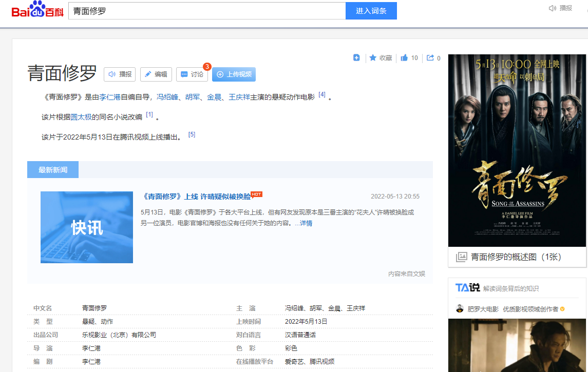
Task: Open the 胡军 link
Action: (193, 97)
